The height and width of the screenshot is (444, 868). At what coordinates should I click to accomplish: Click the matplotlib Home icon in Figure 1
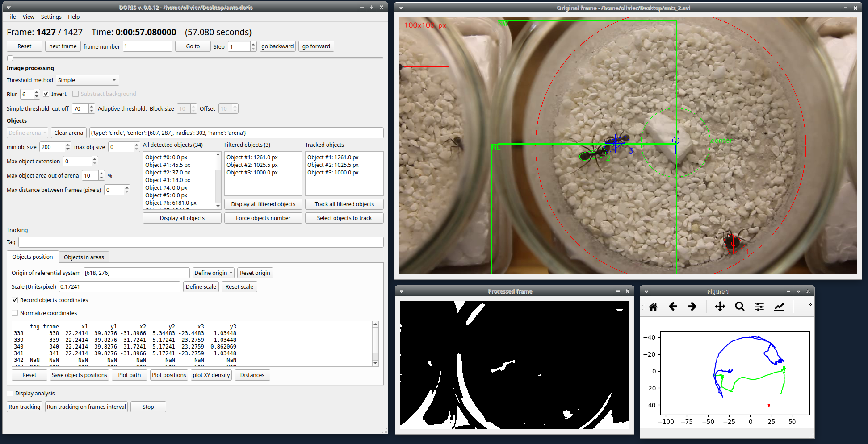click(653, 307)
